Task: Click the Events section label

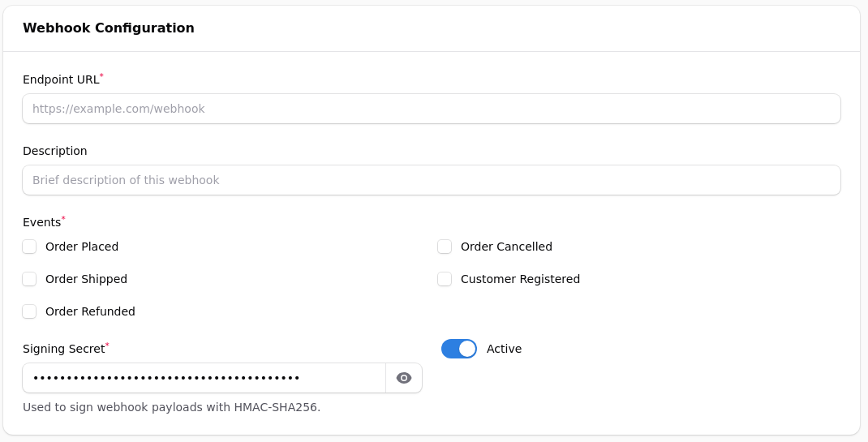Action: point(41,222)
